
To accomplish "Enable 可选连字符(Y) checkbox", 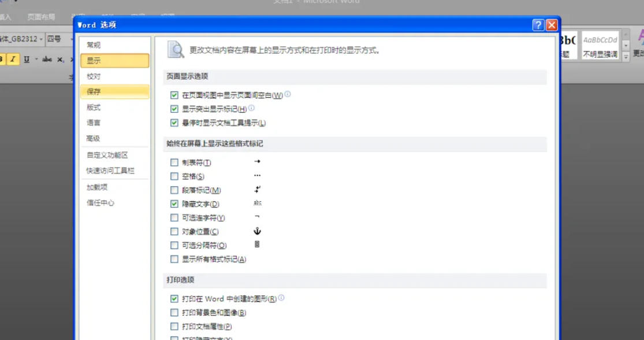I will pos(174,218).
